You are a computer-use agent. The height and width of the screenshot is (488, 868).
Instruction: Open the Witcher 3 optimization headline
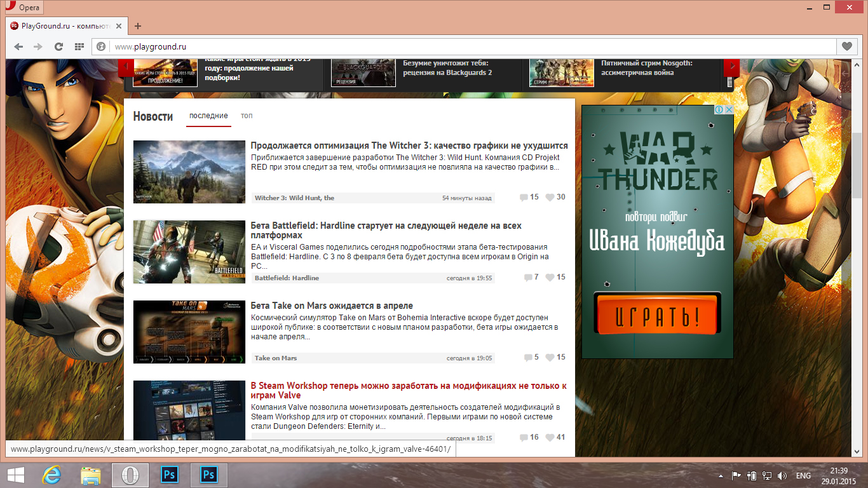tap(409, 146)
